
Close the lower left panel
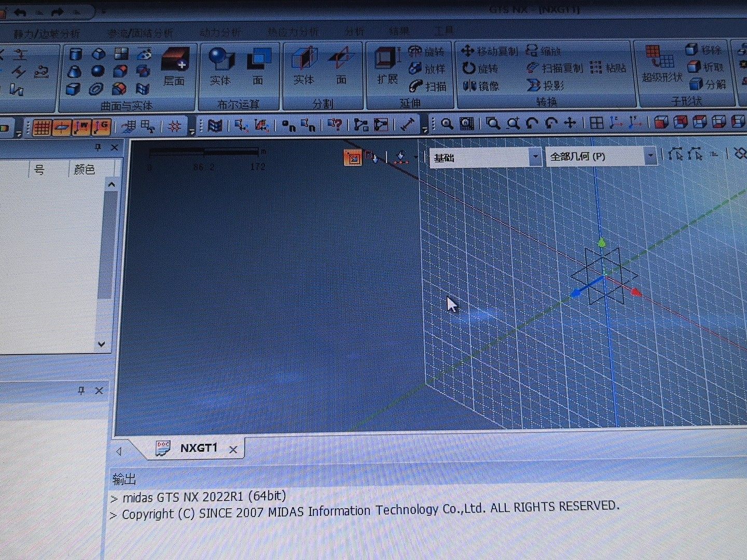(99, 391)
